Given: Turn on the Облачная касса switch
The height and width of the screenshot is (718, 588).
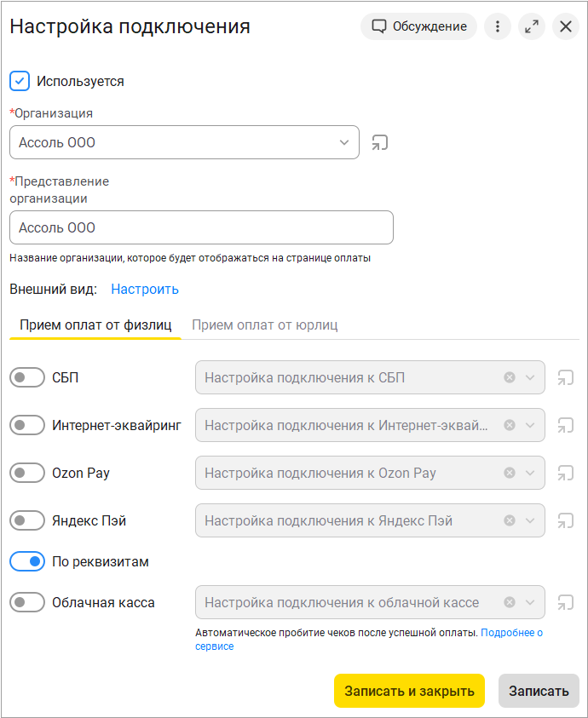Looking at the screenshot, I should (27, 603).
